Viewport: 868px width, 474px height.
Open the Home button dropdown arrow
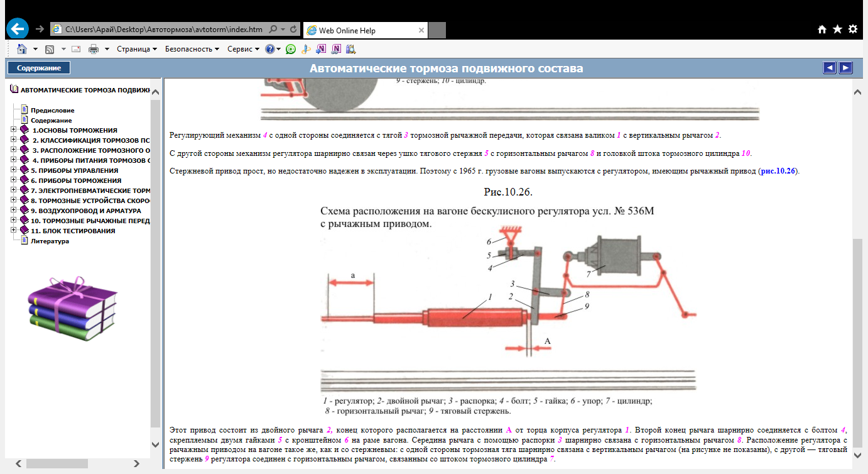click(35, 49)
